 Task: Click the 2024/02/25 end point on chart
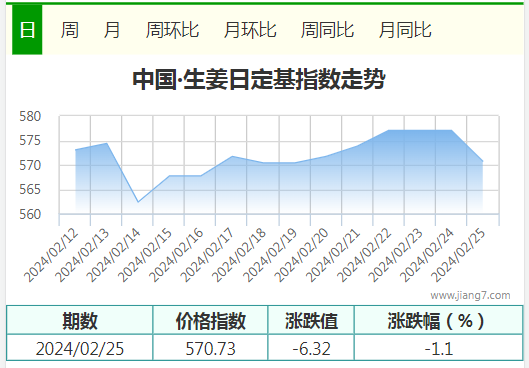482,161
